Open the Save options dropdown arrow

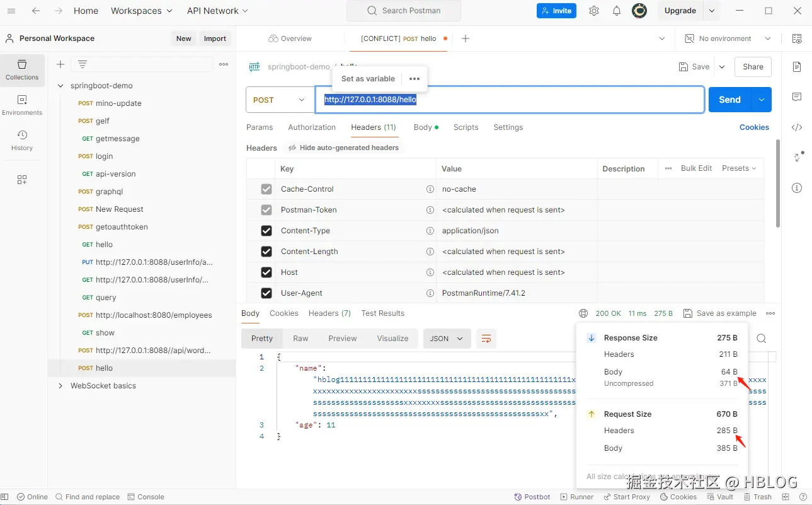click(x=722, y=67)
